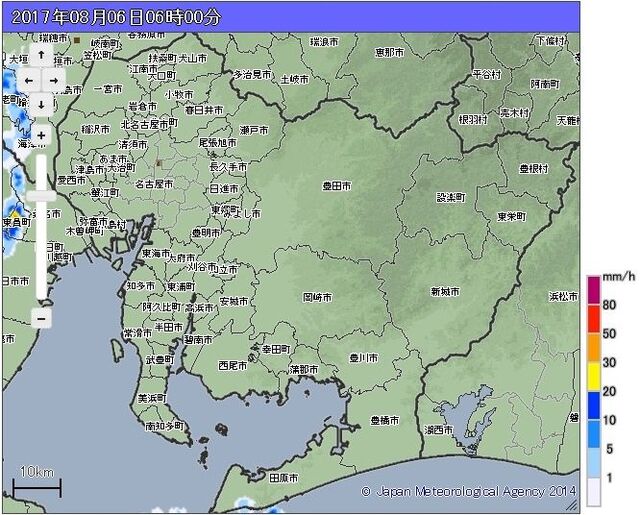Click the map label 一宮市
The width and height of the screenshot is (640, 515).
click(x=108, y=89)
